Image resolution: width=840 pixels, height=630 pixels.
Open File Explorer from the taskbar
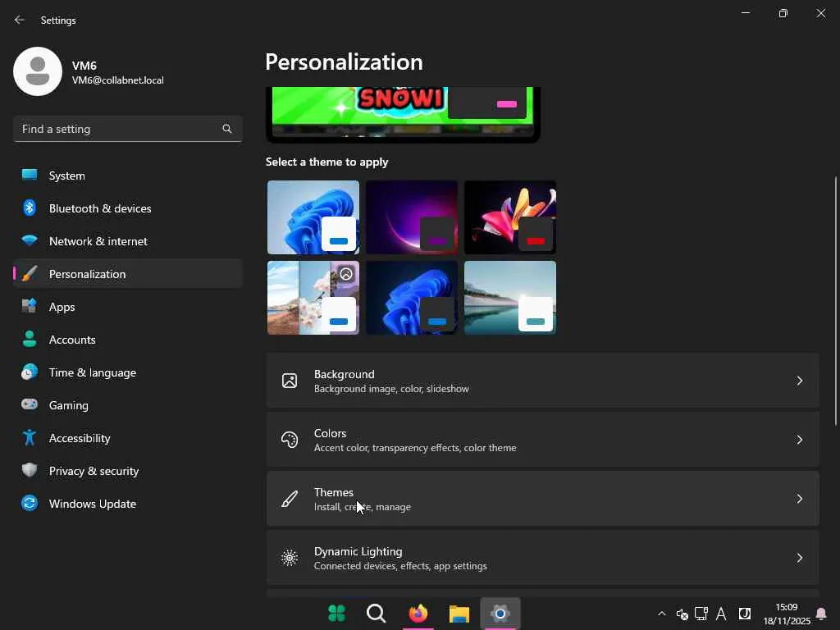459,614
